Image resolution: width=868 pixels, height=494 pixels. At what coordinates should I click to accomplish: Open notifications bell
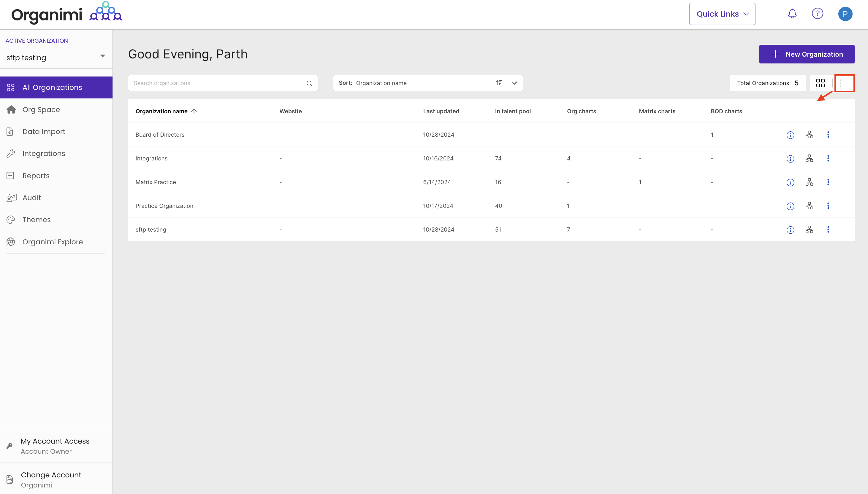click(x=792, y=14)
